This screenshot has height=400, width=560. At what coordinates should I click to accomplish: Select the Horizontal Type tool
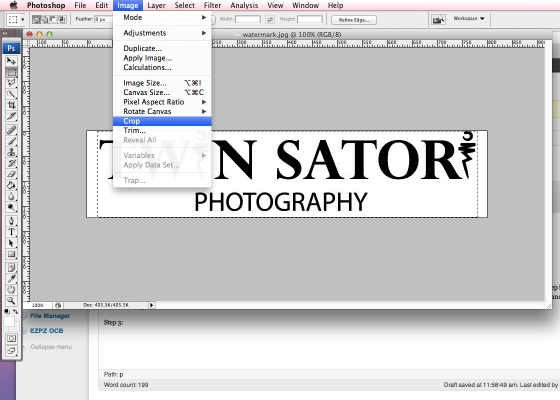pyautogui.click(x=11, y=232)
